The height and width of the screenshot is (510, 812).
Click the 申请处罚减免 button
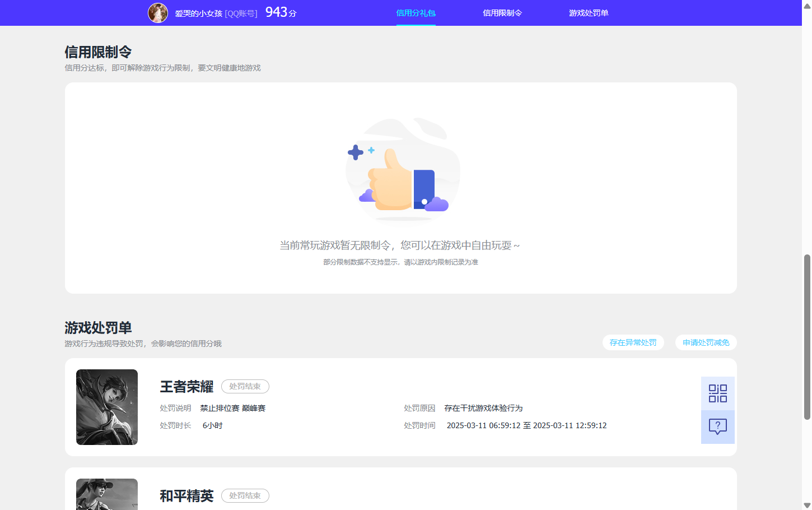pos(706,342)
